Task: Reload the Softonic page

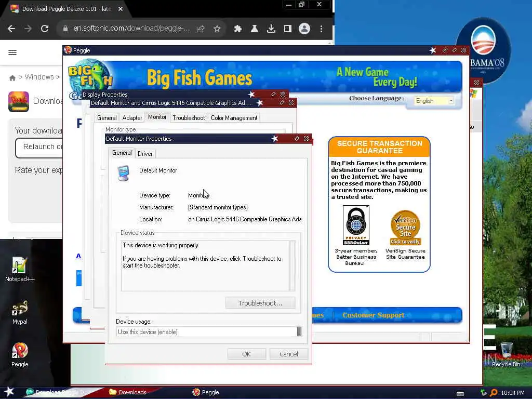Action: pyautogui.click(x=45, y=29)
